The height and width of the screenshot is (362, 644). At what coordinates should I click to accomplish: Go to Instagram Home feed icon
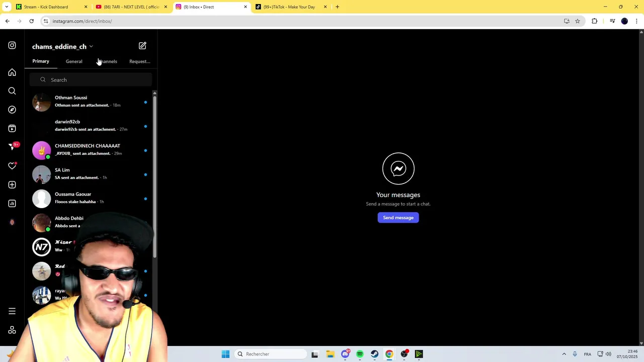[12, 72]
